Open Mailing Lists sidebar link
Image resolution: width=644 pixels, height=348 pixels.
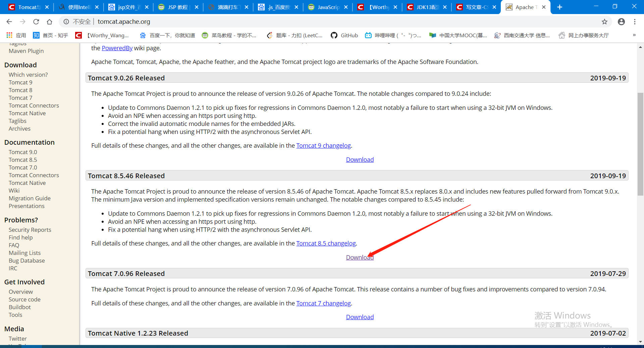[x=24, y=253]
